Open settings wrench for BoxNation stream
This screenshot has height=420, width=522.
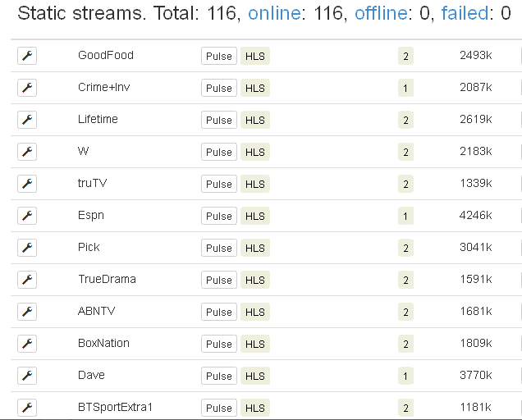point(27,343)
